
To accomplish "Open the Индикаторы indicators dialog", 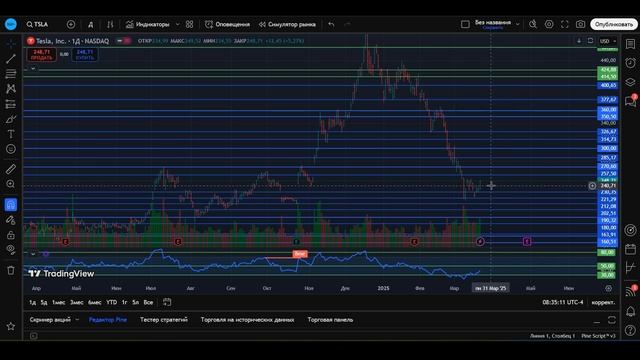I will tap(147, 24).
